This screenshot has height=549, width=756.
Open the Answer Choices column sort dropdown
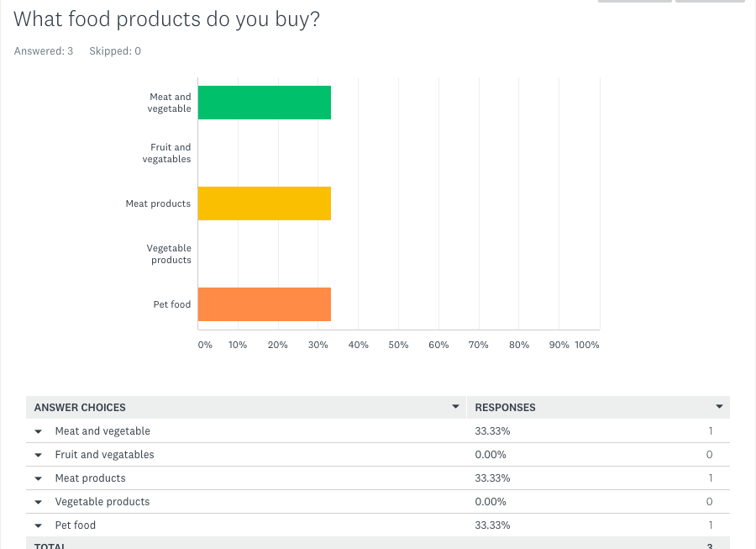tap(455, 407)
